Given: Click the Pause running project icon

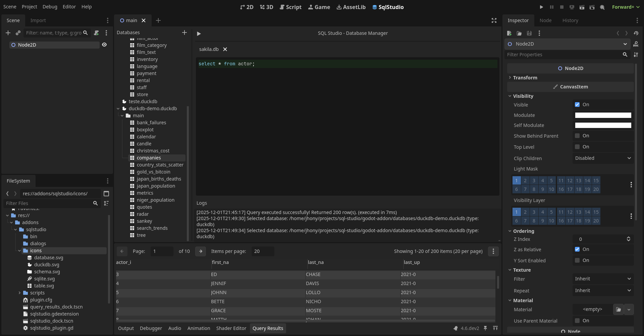Looking at the screenshot, I should [552, 7].
